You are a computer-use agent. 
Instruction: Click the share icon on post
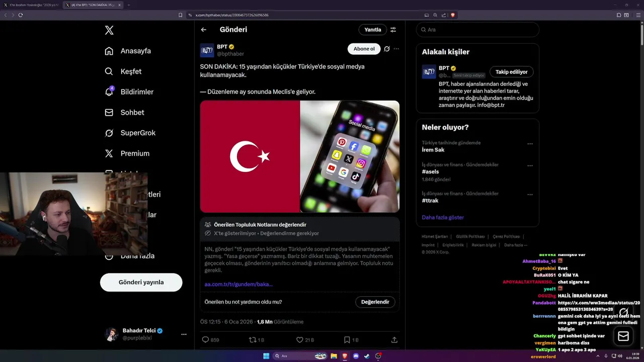tap(394, 340)
